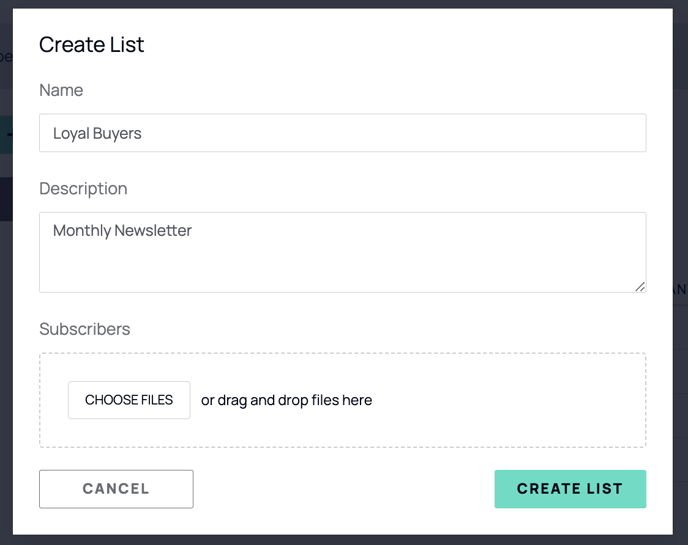Focus the Name input field
The height and width of the screenshot is (545, 688).
[343, 133]
